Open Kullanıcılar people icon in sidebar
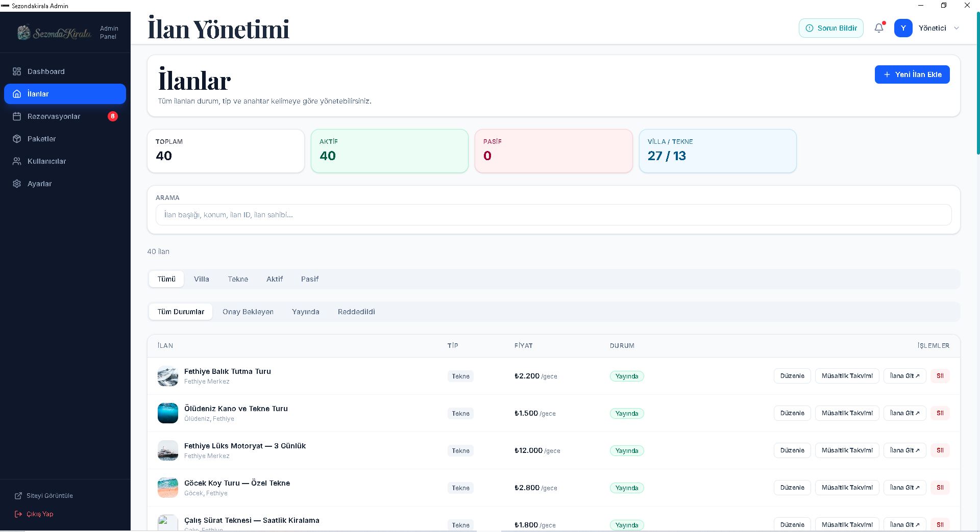The image size is (980, 532). pyautogui.click(x=17, y=161)
